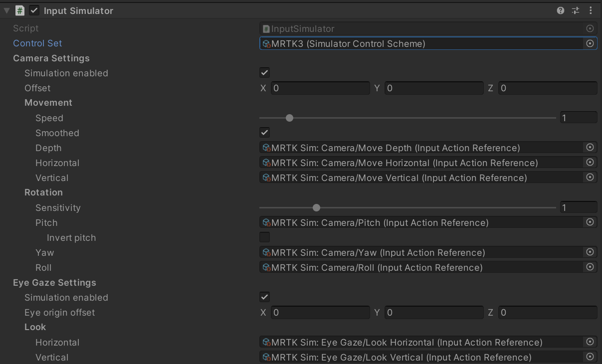Click the Eye origin offset X field
The height and width of the screenshot is (364, 602).
point(320,313)
